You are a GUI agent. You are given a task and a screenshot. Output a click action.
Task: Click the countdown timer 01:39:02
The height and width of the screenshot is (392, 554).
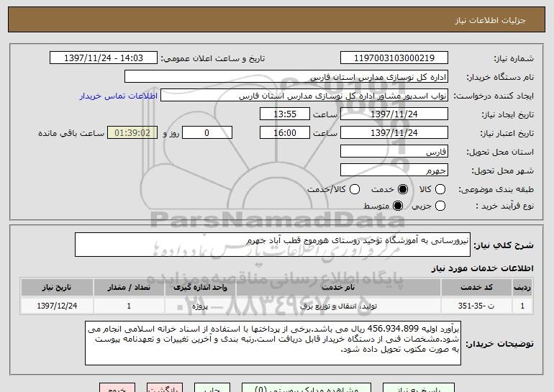coord(132,133)
